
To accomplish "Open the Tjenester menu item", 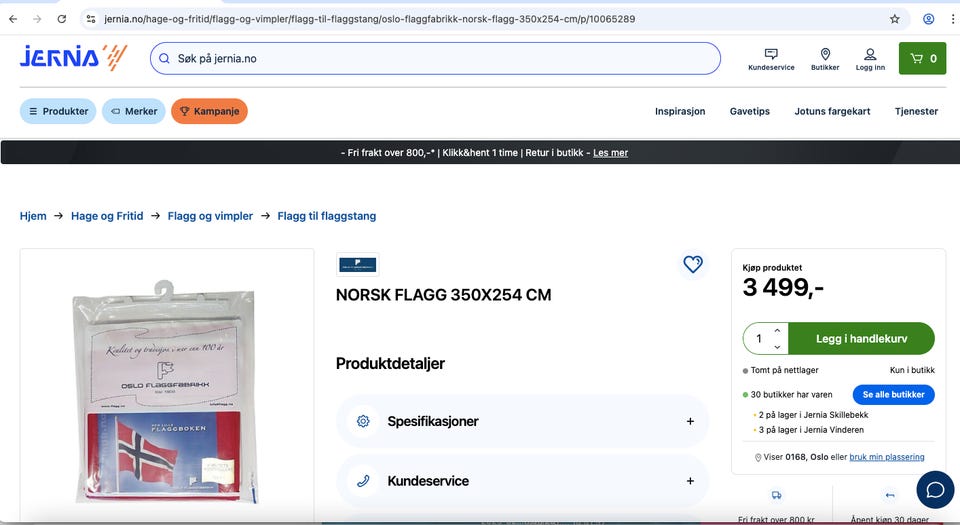I will (916, 111).
